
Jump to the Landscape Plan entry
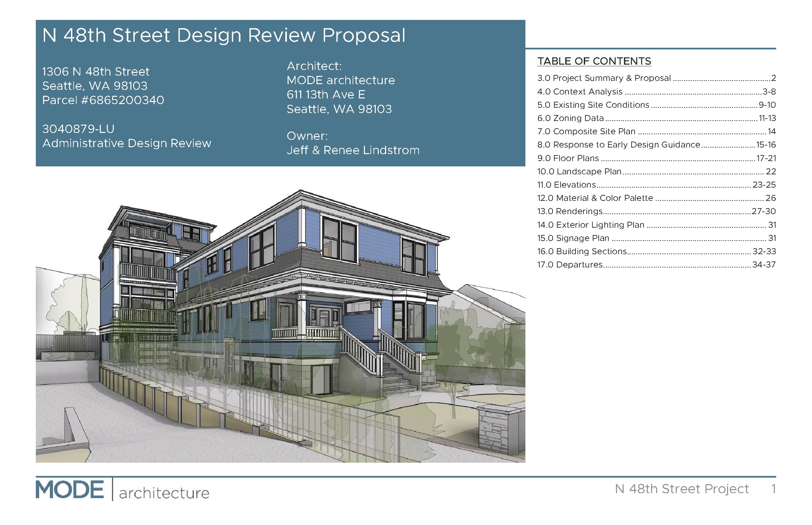tap(579, 171)
